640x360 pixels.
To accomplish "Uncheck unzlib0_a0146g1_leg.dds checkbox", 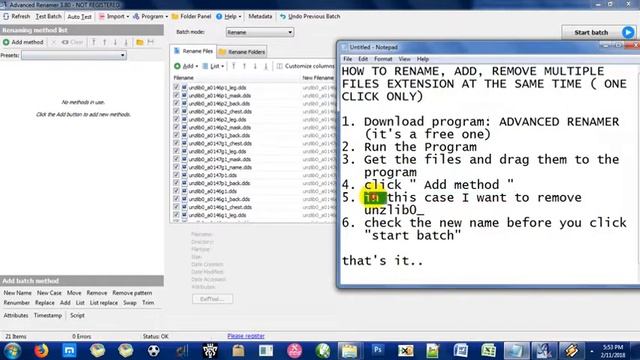I will point(176,215).
